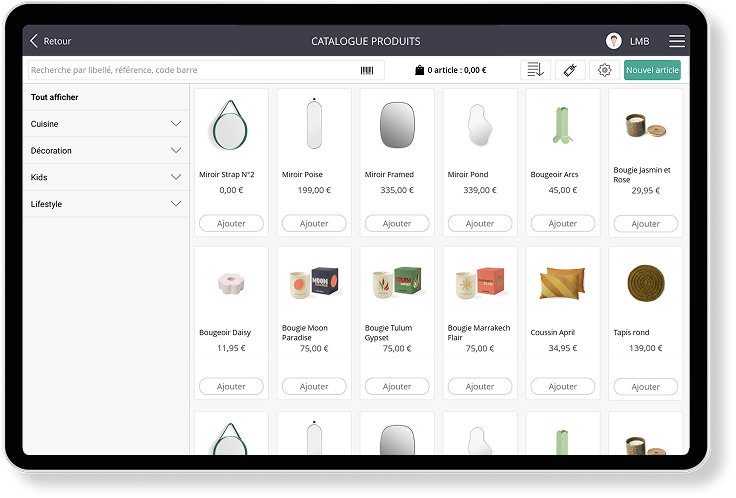736x498 pixels.
Task: Click the CATALOGUE PRODUITS title
Action: point(366,41)
